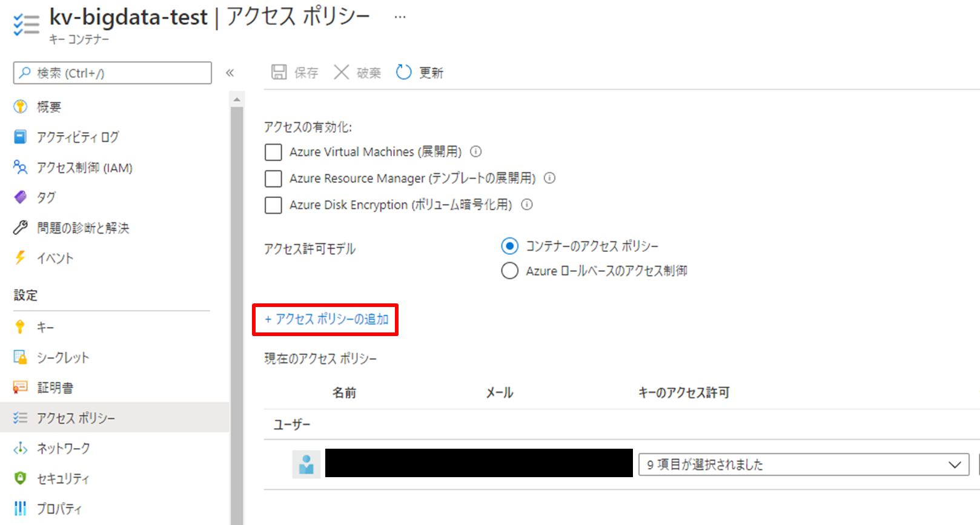Click the キーのアクセス許可 column header
980x525 pixels.
tap(684, 393)
